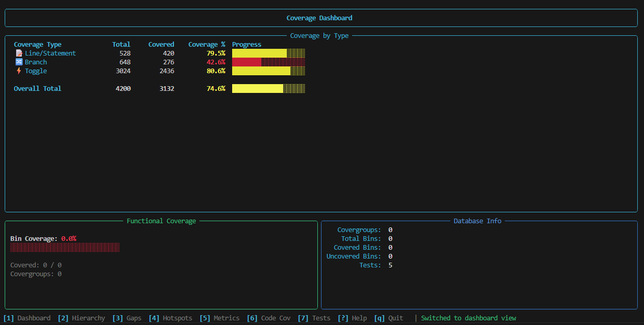Click the red Branch progress bar
The width and height of the screenshot is (644, 325).
268,62
